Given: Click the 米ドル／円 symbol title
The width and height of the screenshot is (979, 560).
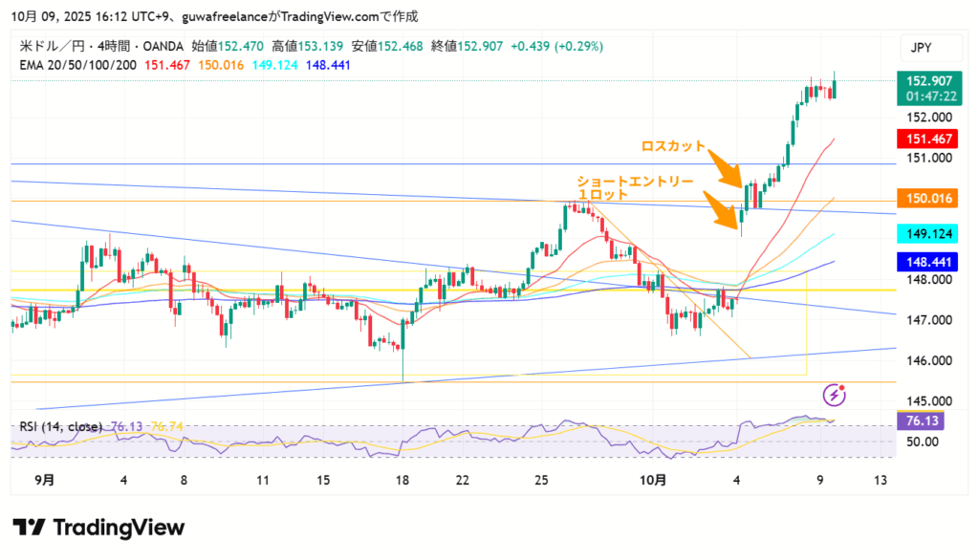Looking at the screenshot, I should pos(50,46).
